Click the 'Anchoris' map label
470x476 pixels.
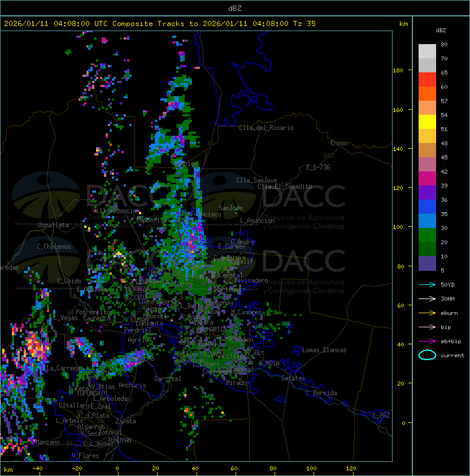pos(132,385)
